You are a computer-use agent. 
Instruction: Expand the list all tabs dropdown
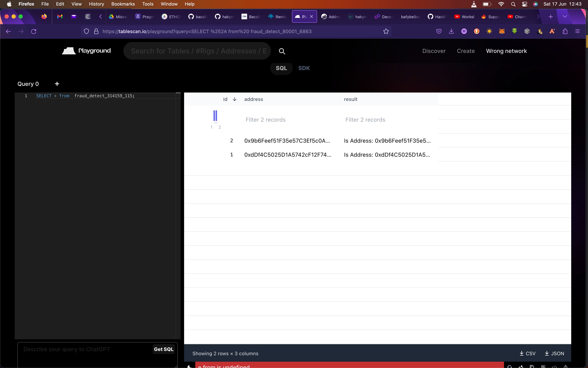(565, 16)
